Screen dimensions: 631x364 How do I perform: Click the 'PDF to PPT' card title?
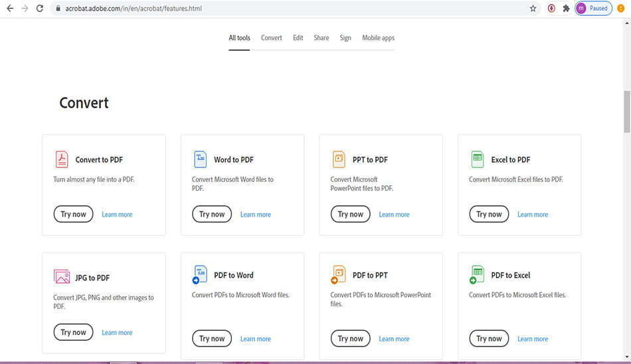[x=370, y=276]
